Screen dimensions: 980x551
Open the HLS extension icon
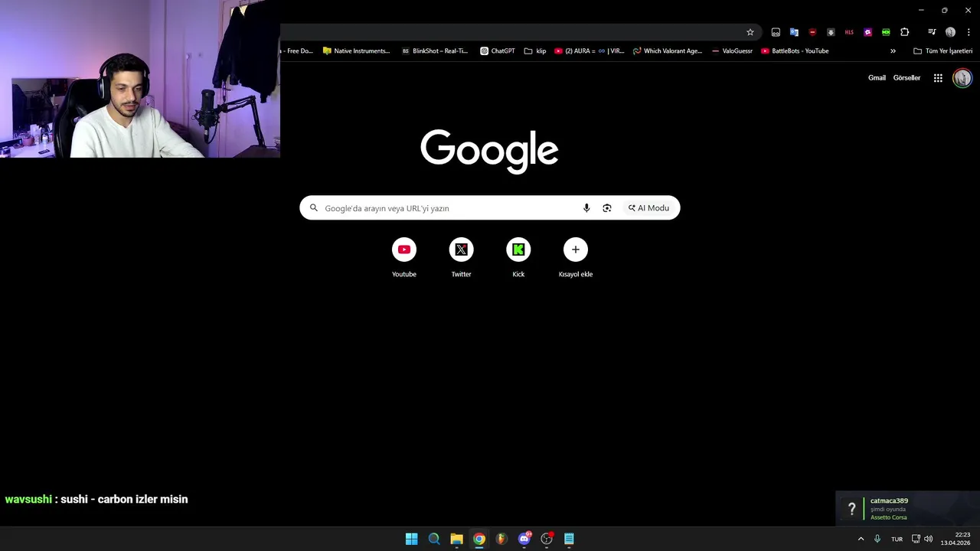click(849, 32)
